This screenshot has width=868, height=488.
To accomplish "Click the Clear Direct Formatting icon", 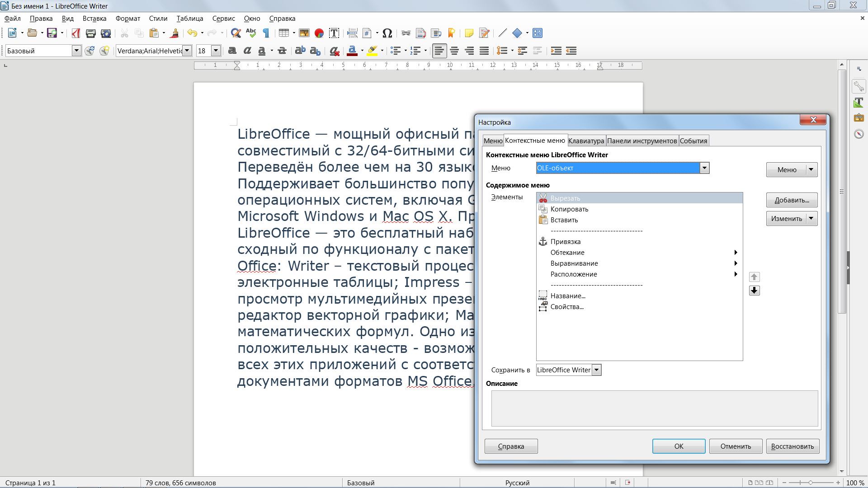I will (x=335, y=51).
